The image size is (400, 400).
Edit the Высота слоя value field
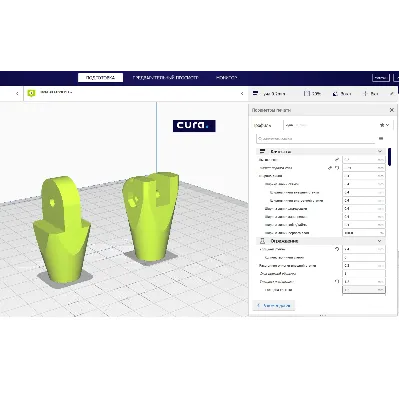pyautogui.click(x=364, y=160)
